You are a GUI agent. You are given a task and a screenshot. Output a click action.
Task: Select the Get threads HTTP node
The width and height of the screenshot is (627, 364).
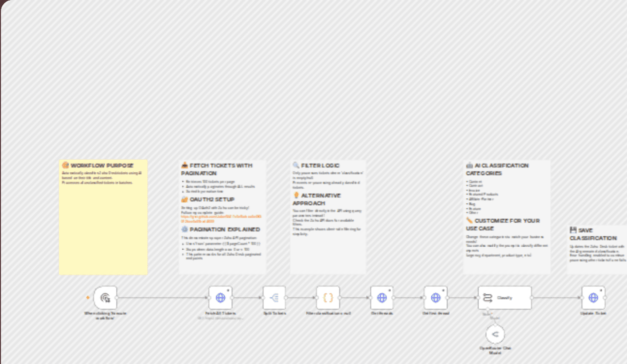tap(382, 298)
